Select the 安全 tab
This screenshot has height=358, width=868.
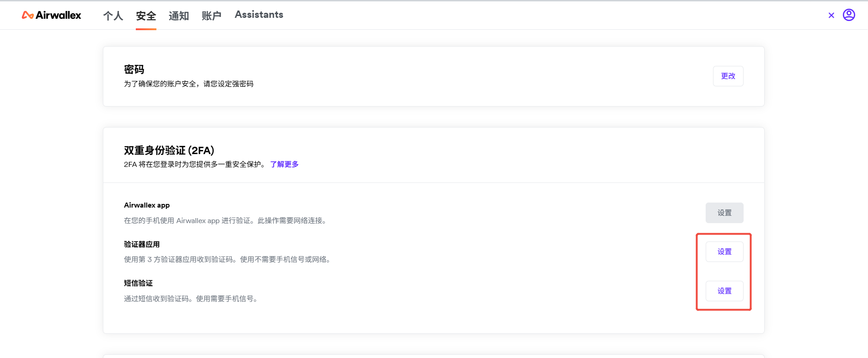[146, 16]
